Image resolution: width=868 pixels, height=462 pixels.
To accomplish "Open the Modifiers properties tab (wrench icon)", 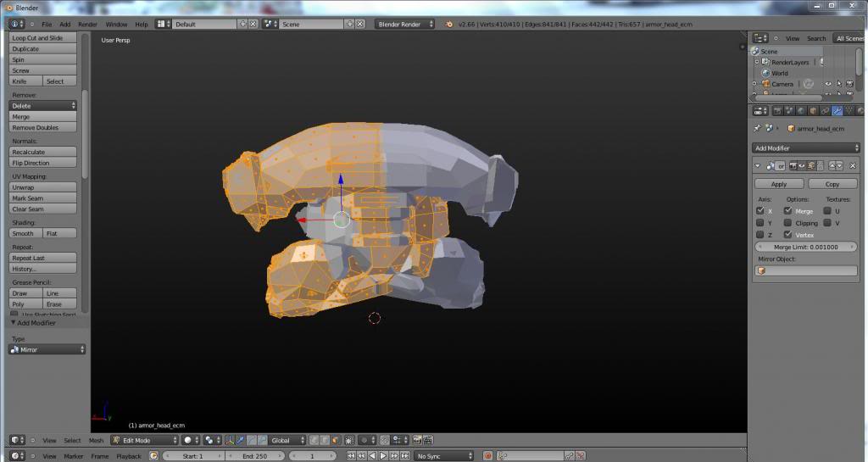I will (x=837, y=110).
